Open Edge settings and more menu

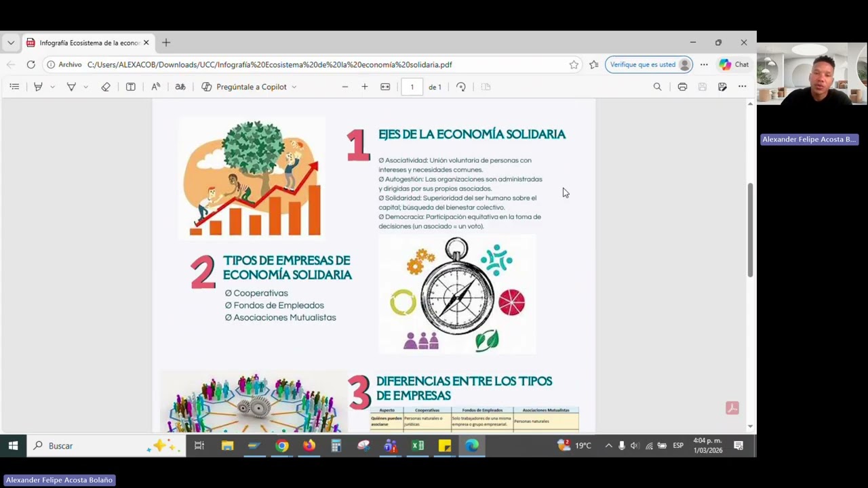point(704,64)
